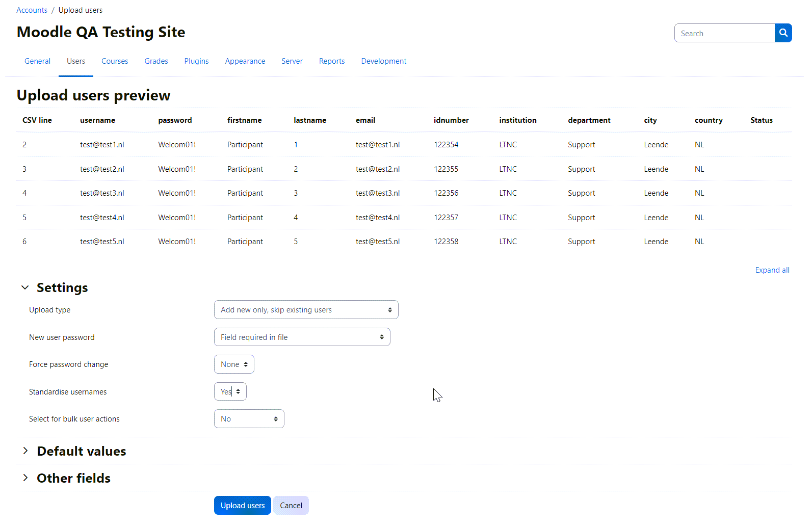Click the country column header
Screen dimensions: 812x527
pyautogui.click(x=709, y=120)
